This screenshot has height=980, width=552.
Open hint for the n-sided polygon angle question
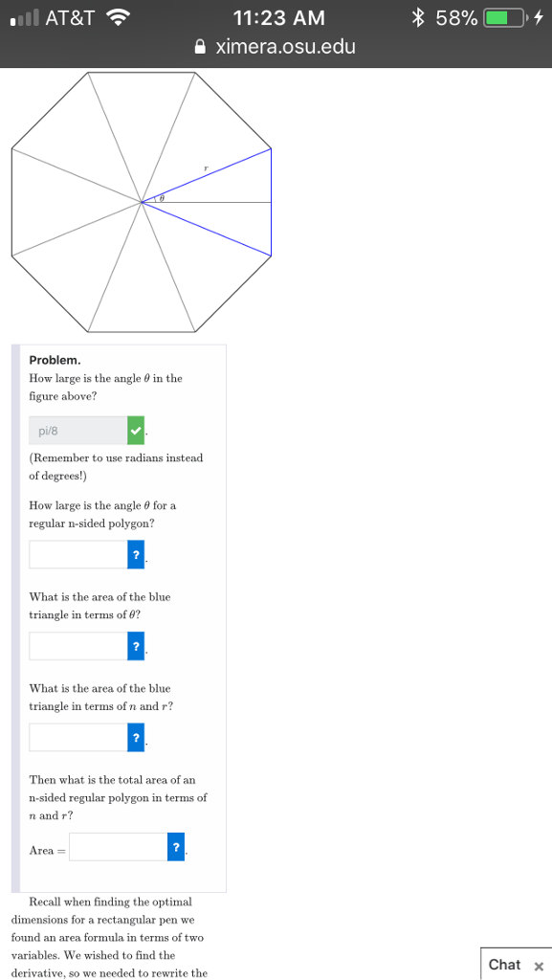135,554
